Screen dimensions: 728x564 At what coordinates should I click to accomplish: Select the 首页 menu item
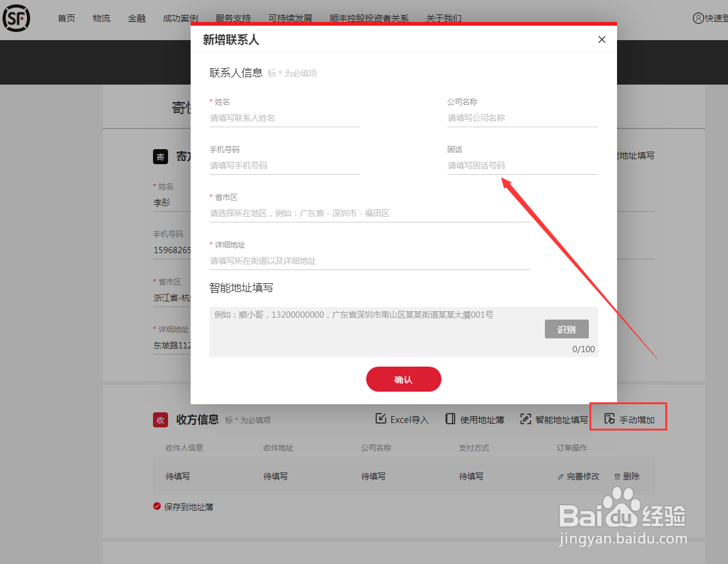[x=66, y=18]
